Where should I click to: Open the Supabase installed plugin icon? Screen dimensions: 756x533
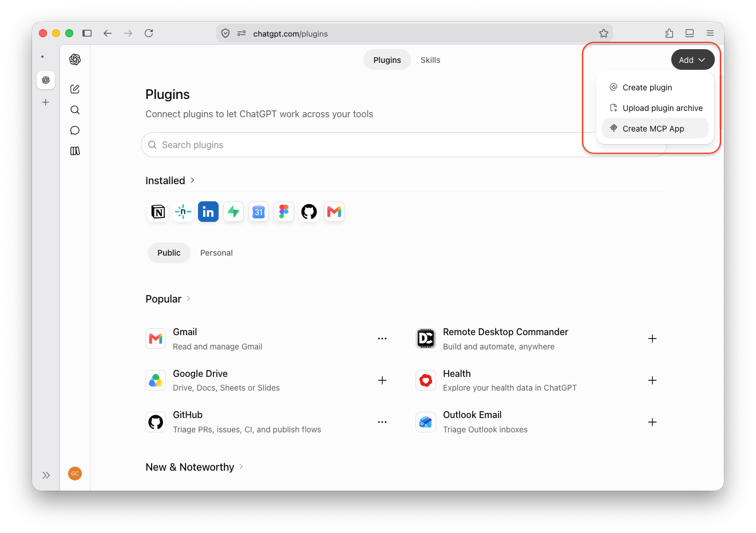click(x=233, y=212)
